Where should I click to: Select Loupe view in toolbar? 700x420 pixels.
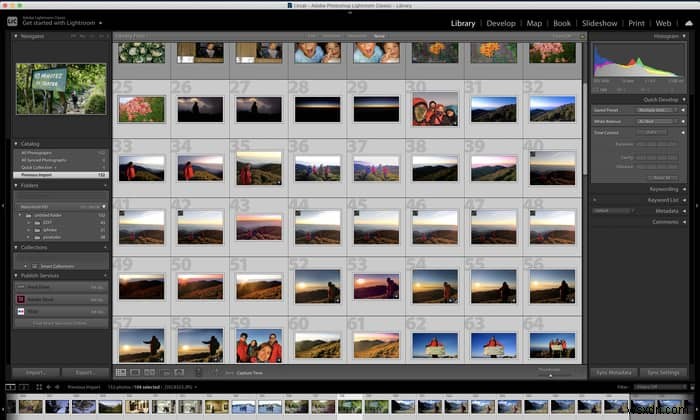135,372
